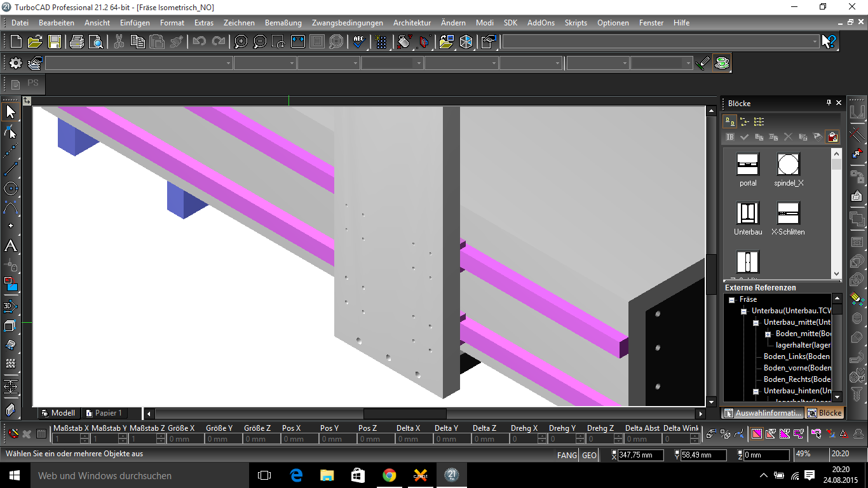Toggle block icons view in Blöcke panel
The image size is (868, 488).
point(730,121)
